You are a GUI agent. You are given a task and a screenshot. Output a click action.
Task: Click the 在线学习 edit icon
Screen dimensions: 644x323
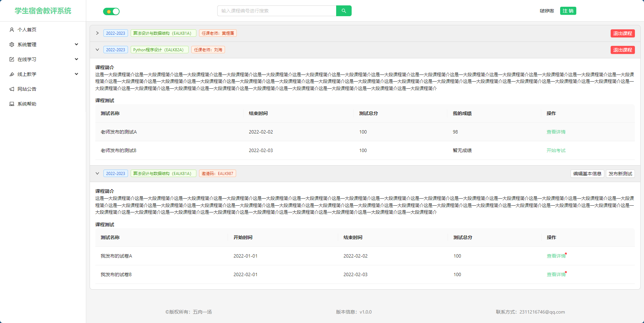(12, 59)
